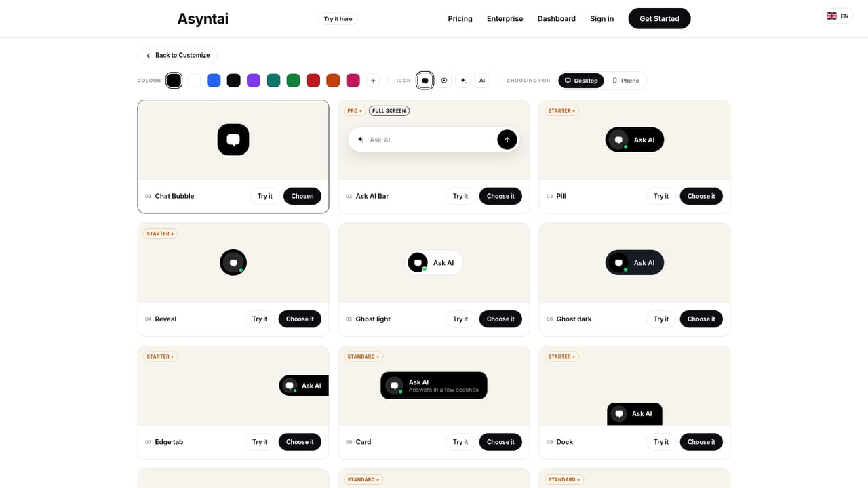Viewport: 868px width, 488px height.
Task: Try the Card style
Action: tap(460, 441)
